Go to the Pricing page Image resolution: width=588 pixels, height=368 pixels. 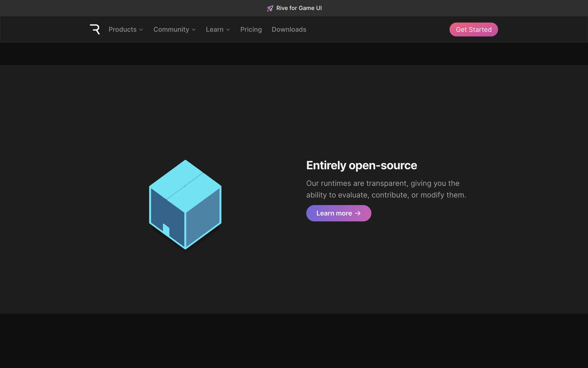click(x=251, y=29)
